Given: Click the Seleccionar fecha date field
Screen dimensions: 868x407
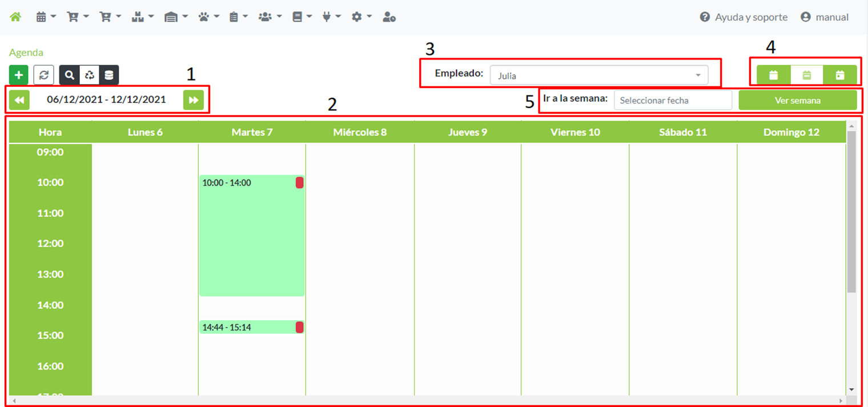Looking at the screenshot, I should click(673, 101).
